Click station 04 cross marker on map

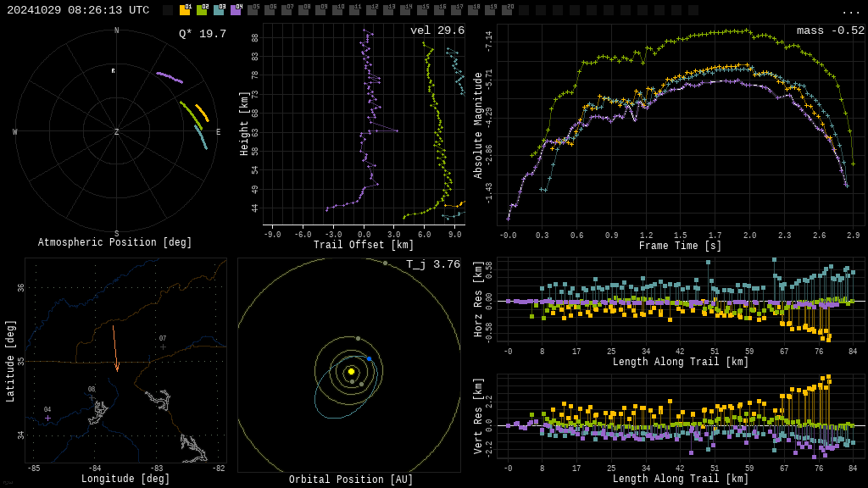pos(47,418)
